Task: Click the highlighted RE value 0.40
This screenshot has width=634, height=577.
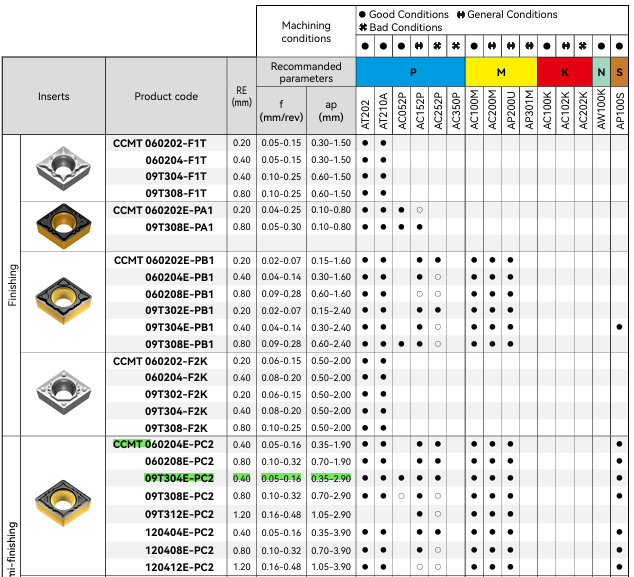Action: [x=241, y=478]
